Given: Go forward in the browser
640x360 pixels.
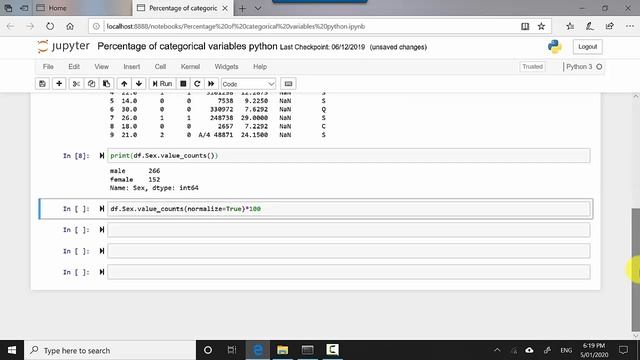Looking at the screenshot, I should pos(30,26).
